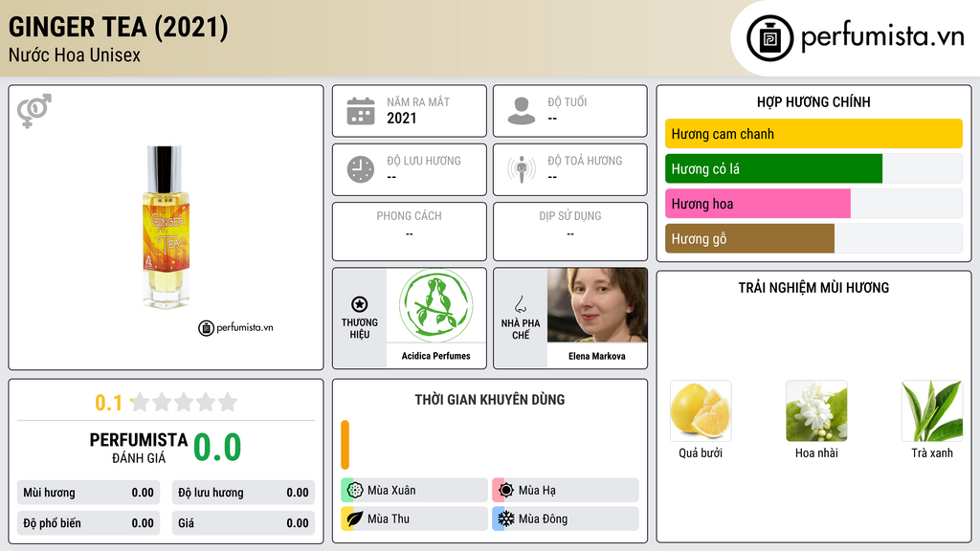
Task: Click the five-star rating row
Action: click(x=184, y=402)
